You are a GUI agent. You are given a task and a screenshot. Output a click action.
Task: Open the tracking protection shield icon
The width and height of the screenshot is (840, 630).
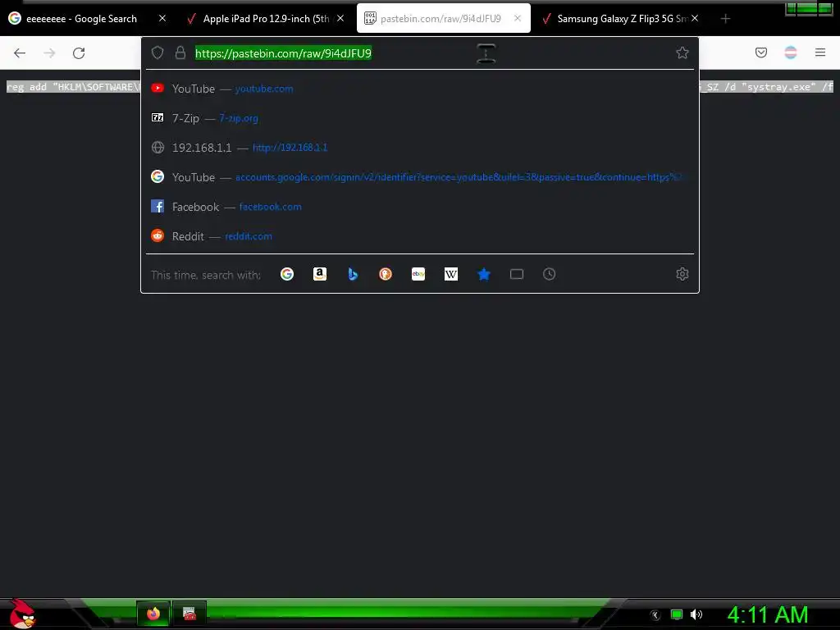[x=157, y=52]
